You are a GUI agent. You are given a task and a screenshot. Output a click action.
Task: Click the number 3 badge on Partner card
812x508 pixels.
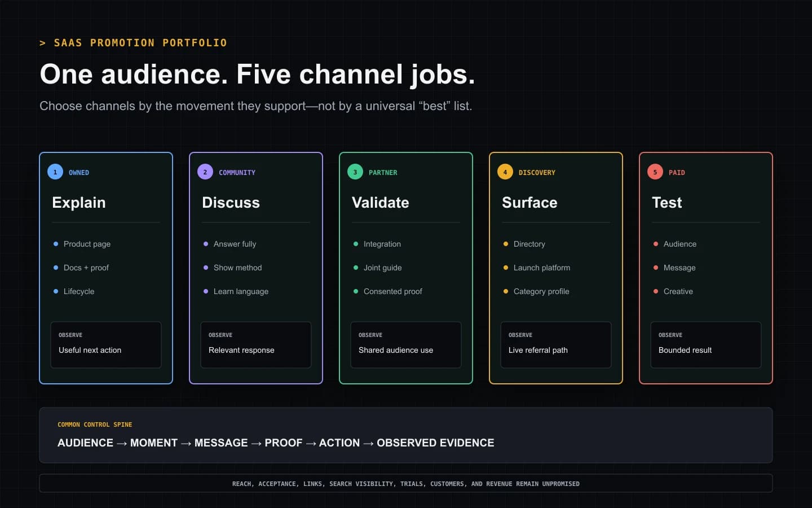click(355, 172)
